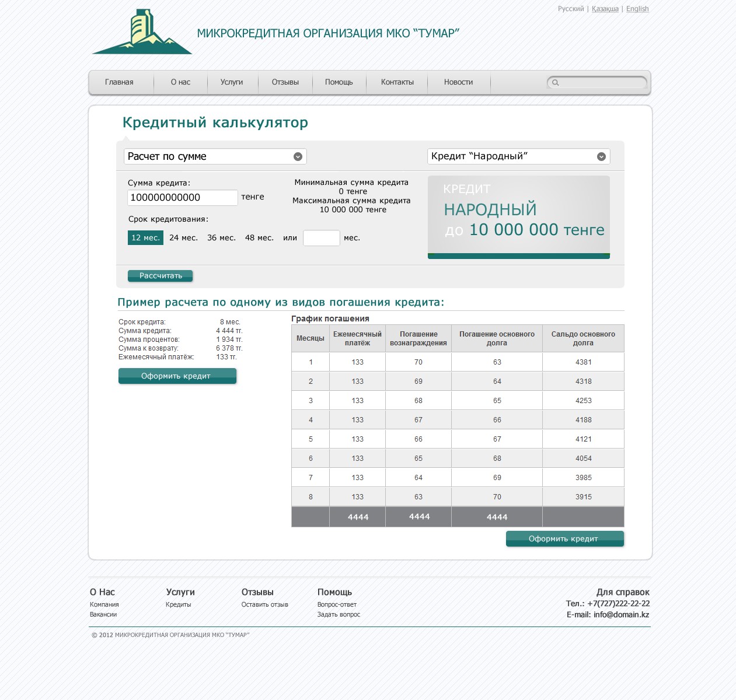Select the Русский language option
The width and height of the screenshot is (736, 700).
(x=571, y=9)
